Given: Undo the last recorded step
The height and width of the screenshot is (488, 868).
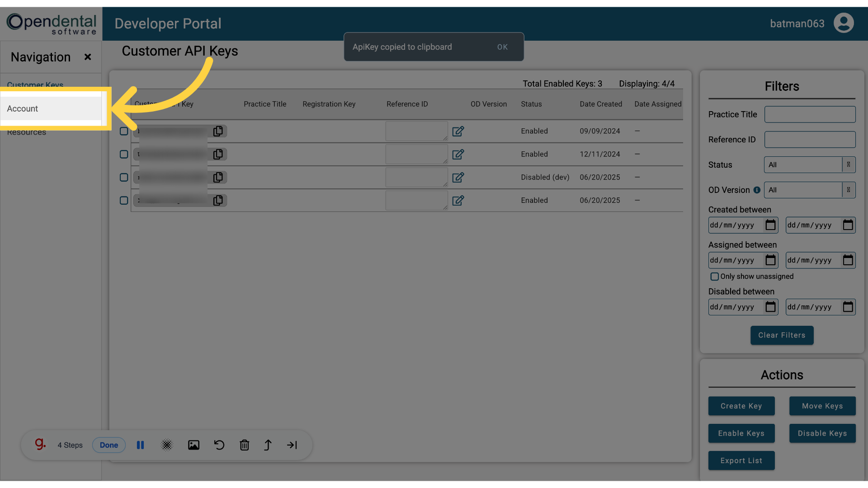Looking at the screenshot, I should pos(219,445).
